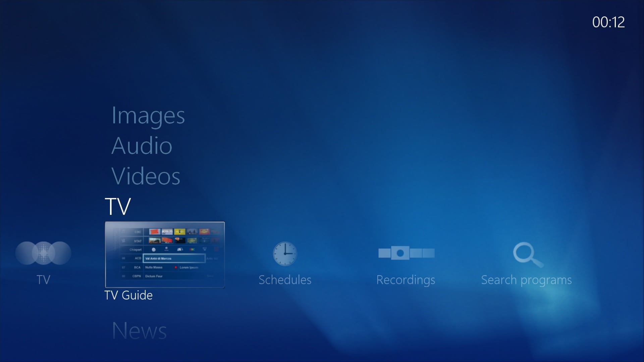
Task: Click the Recordings label
Action: tap(406, 280)
